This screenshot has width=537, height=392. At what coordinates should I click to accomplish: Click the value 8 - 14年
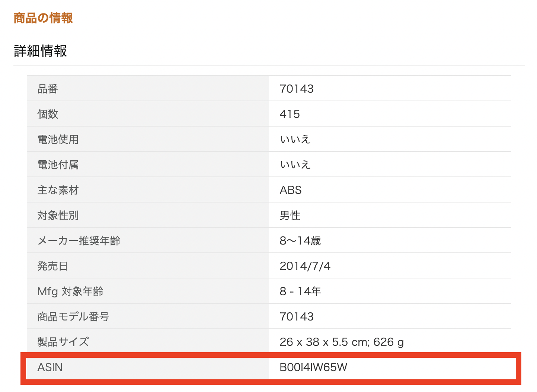300,291
